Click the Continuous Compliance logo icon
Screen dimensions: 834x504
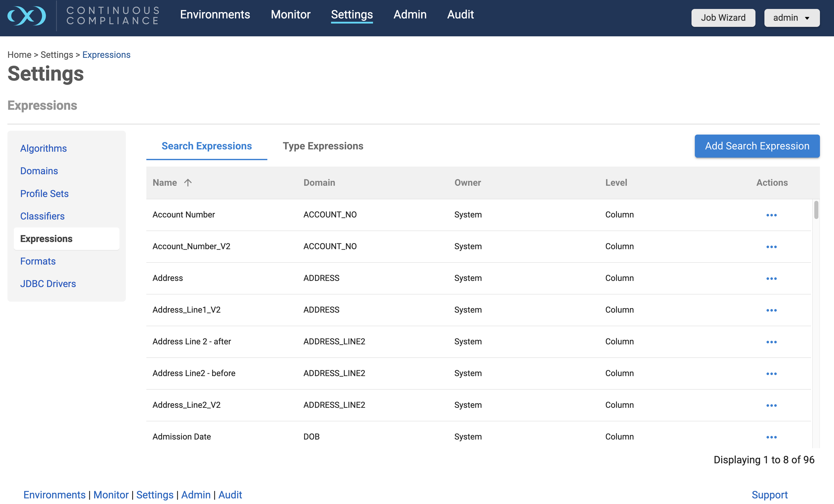[26, 16]
